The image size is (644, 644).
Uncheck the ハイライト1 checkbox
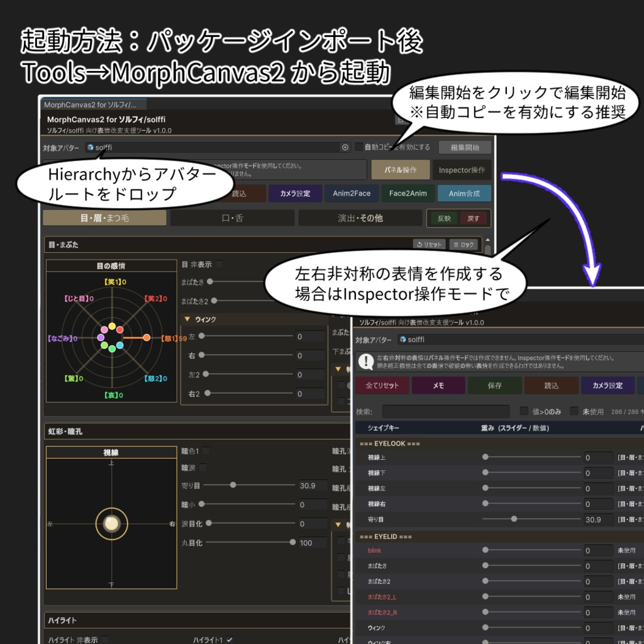(x=230, y=640)
